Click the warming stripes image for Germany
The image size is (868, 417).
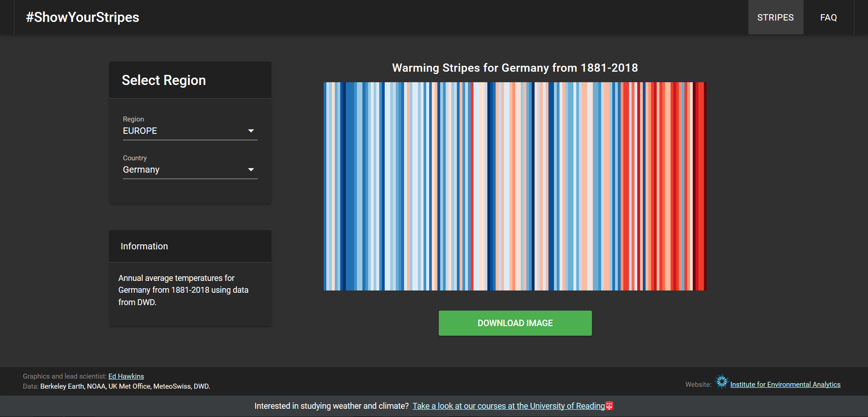515,186
